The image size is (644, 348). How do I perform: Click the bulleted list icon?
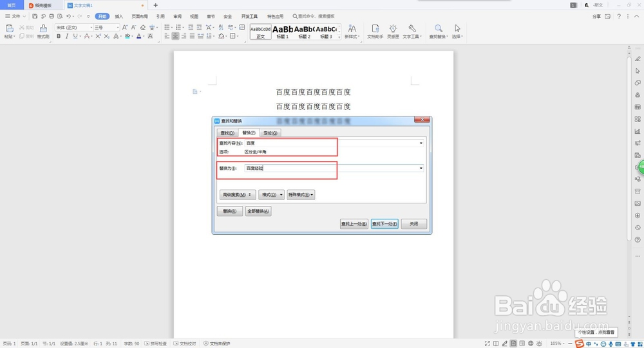point(167,28)
